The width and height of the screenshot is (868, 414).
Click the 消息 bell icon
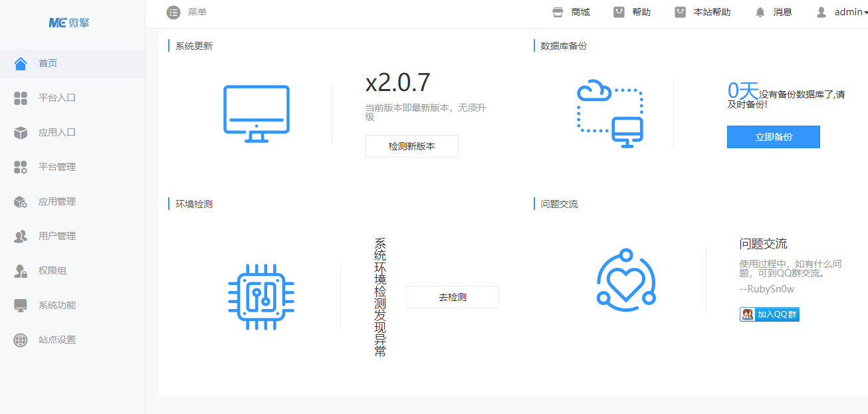tap(760, 12)
